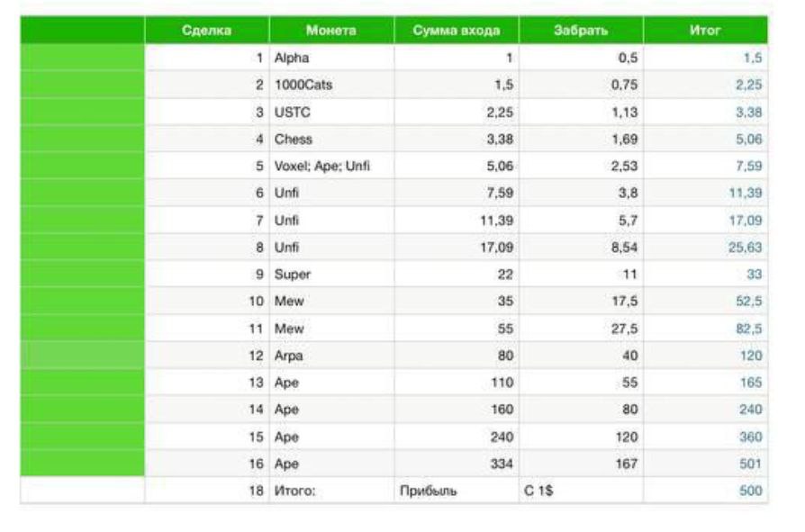The height and width of the screenshot is (532, 805).
Task: Select the Сумма входа column header
Action: point(456,31)
